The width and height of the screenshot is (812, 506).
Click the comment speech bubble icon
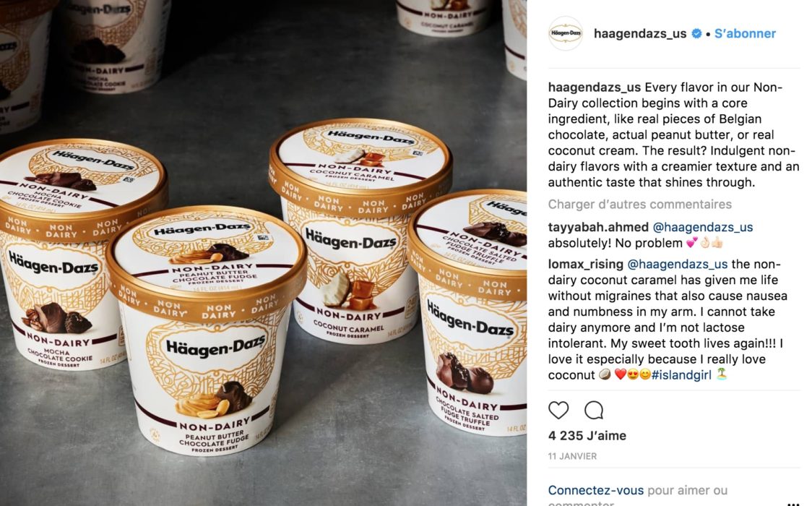593,410
